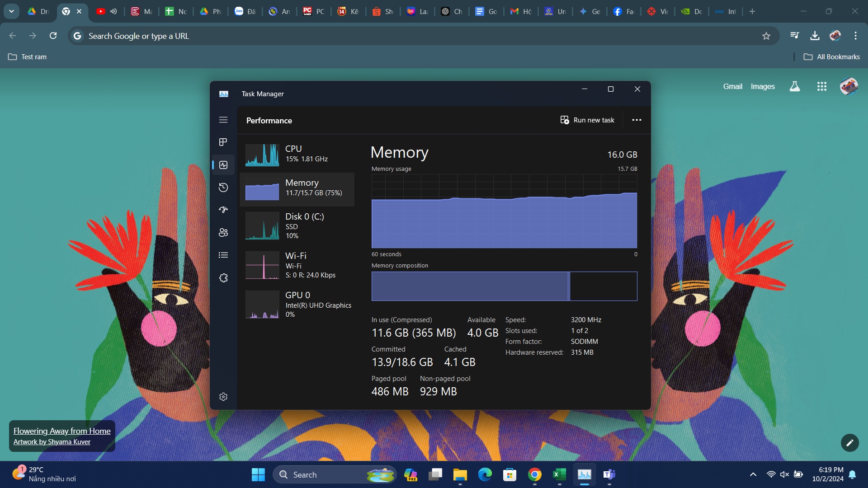This screenshot has width=868, height=488.
Task: Open Search Labs flask icon
Action: coord(794,86)
